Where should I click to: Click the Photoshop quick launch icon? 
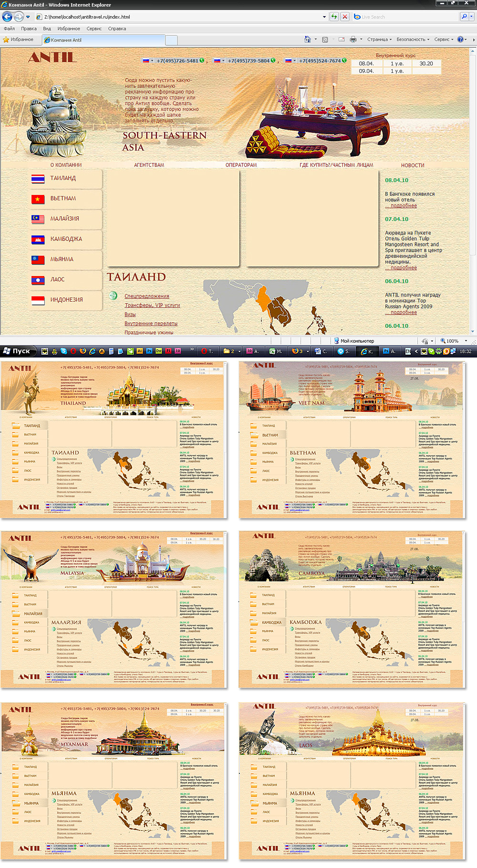tap(149, 351)
